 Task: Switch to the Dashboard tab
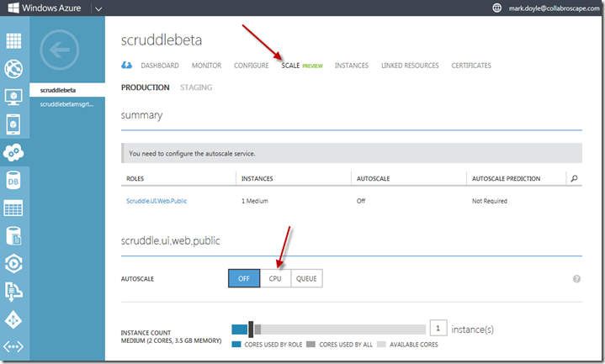coord(160,66)
